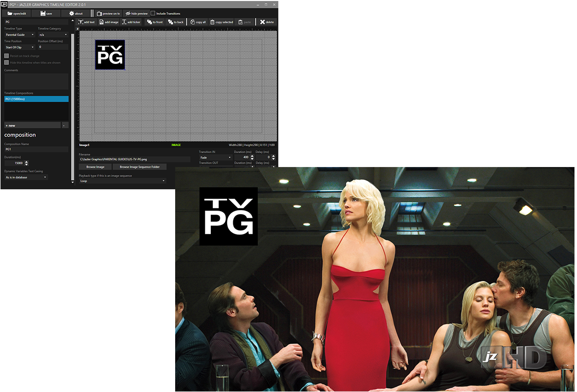
Task: Preview the timeline on tv
Action: point(108,13)
